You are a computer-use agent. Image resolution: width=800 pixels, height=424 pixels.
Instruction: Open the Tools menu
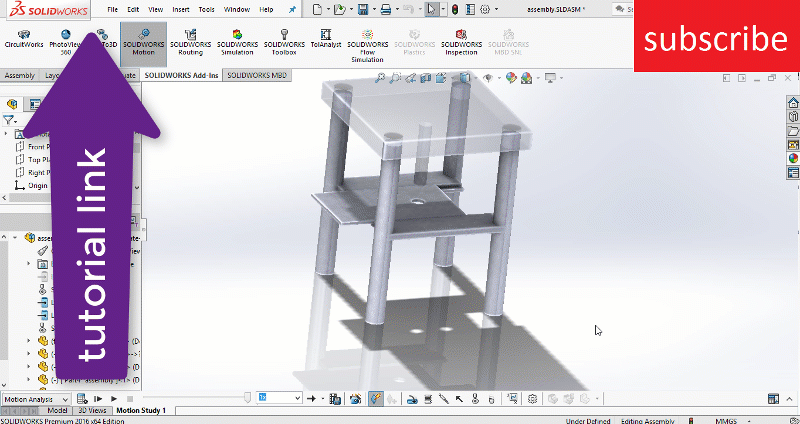pos(207,9)
